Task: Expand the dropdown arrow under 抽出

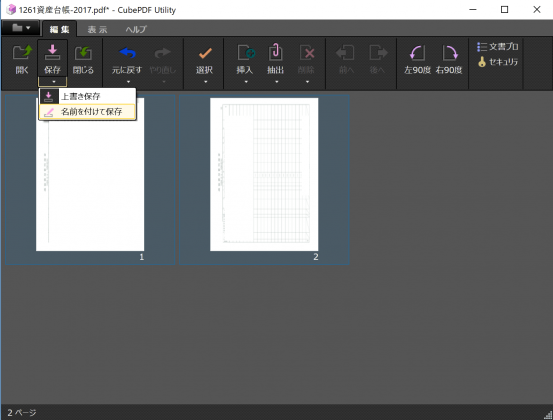Action: pos(276,82)
